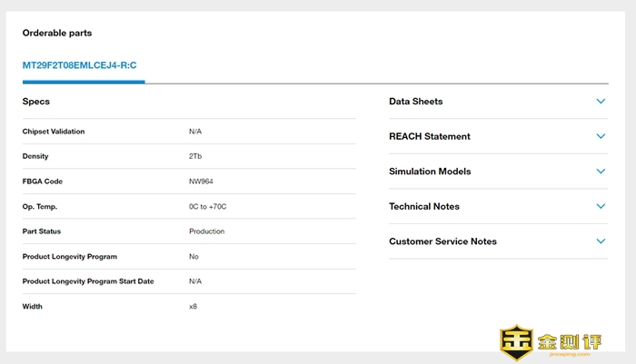Click the gold shield logo icon
636x364 pixels.
(516, 343)
